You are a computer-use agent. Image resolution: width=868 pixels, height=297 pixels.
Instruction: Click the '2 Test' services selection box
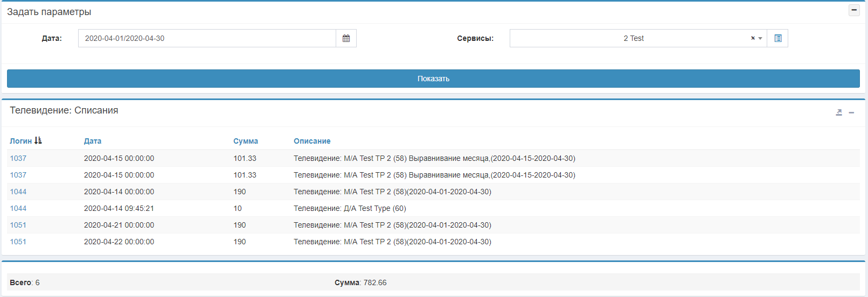click(633, 38)
